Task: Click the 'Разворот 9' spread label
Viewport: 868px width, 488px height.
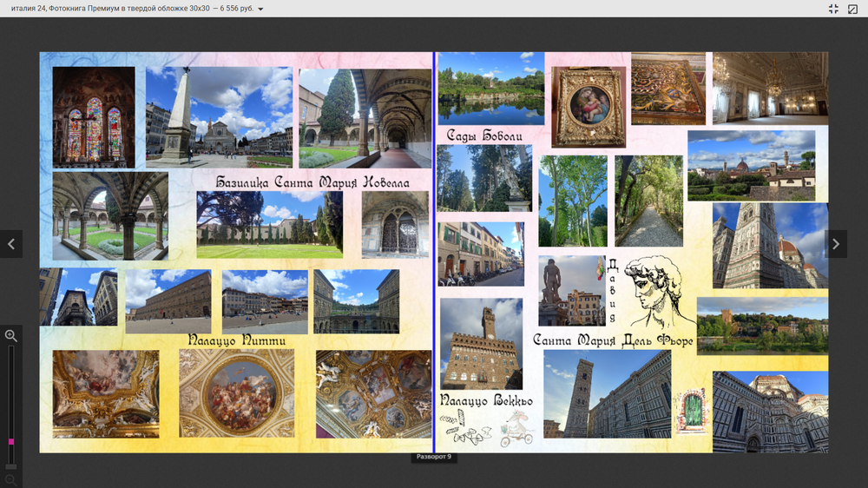Action: click(433, 457)
